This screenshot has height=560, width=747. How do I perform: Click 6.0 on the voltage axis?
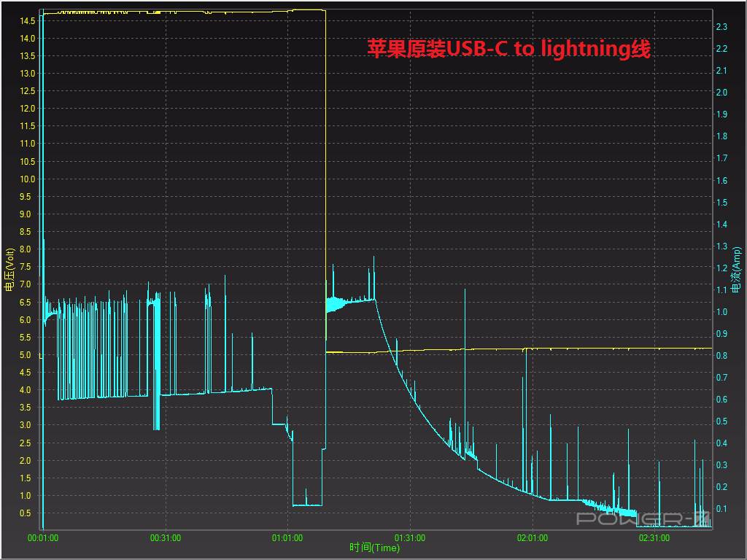click(26, 320)
